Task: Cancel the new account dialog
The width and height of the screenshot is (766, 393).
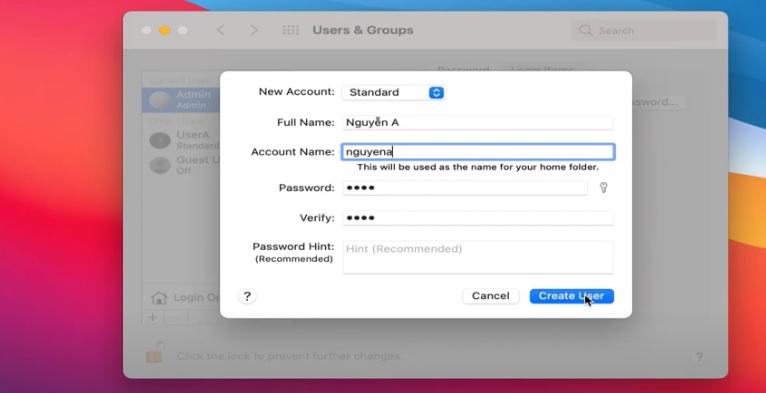Action: (x=490, y=296)
